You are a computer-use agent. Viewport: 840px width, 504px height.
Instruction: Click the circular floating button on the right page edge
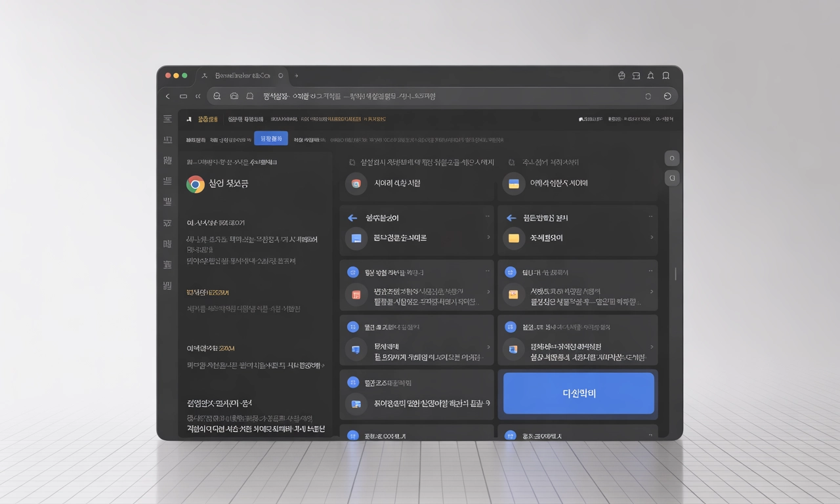671,158
